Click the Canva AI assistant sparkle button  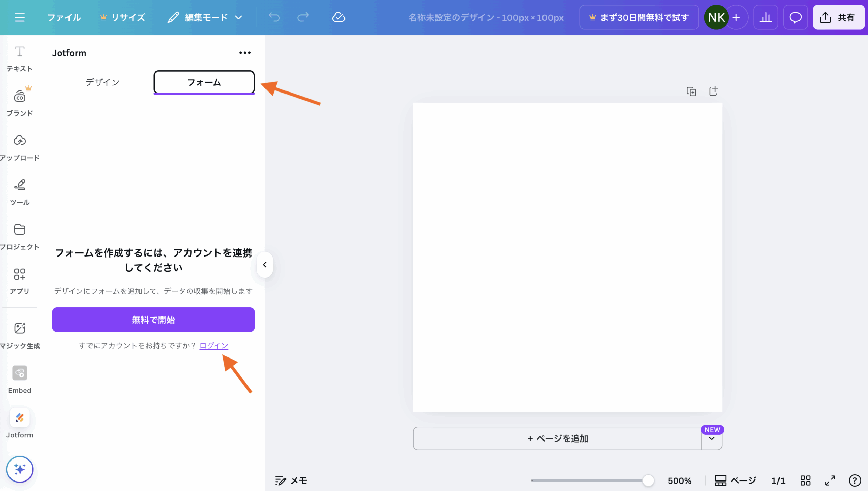[x=20, y=469]
